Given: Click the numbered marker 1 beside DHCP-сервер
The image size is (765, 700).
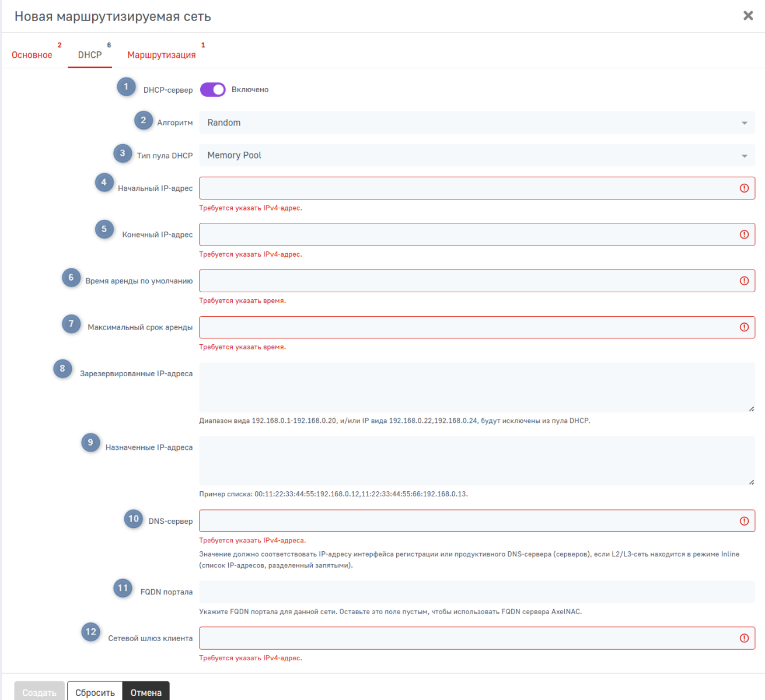Looking at the screenshot, I should (126, 87).
